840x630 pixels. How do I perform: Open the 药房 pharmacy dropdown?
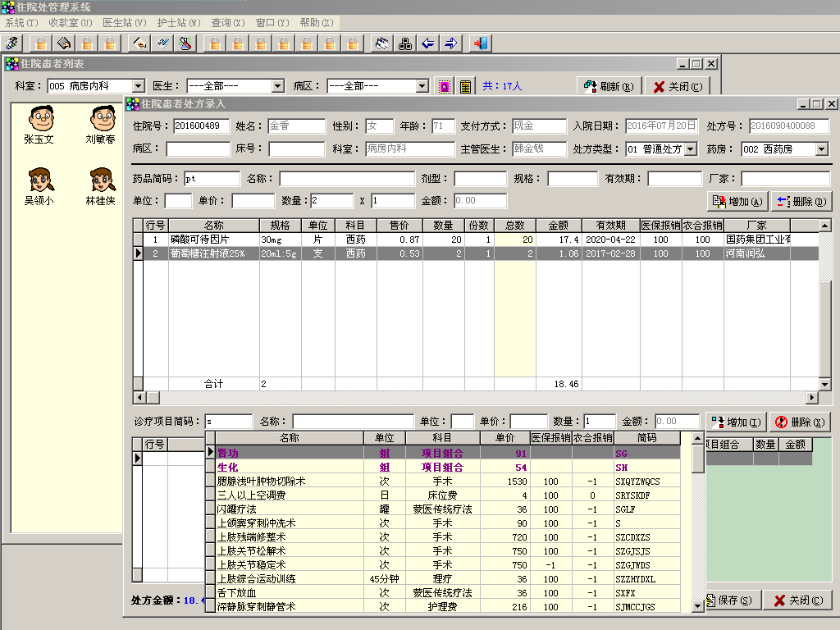[821, 149]
